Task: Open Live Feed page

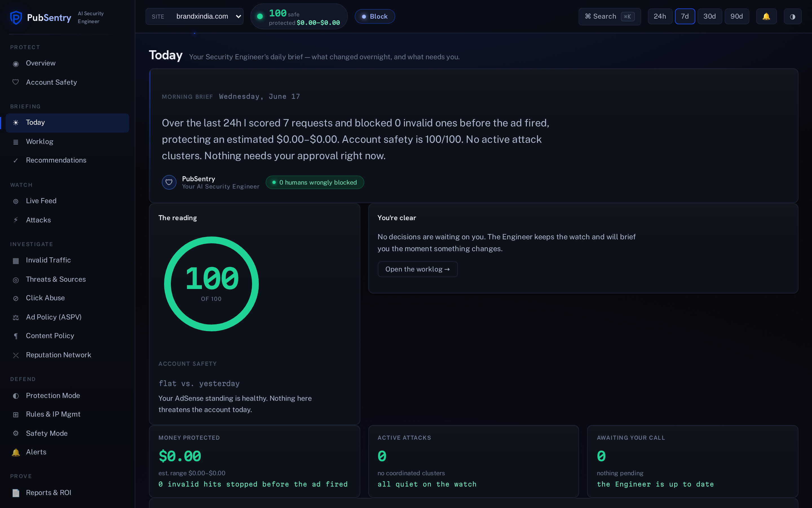Action: click(x=67, y=201)
